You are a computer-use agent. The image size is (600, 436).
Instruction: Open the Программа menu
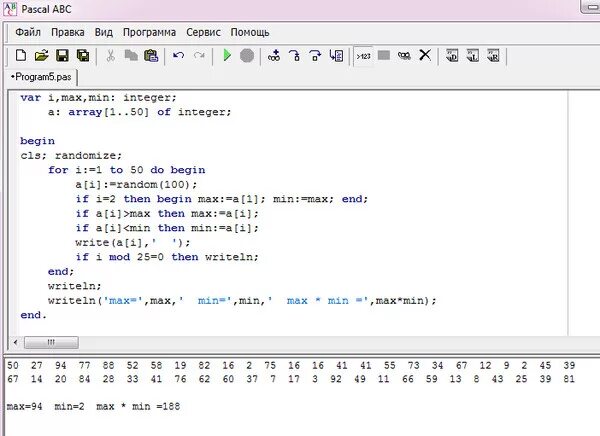(x=149, y=32)
